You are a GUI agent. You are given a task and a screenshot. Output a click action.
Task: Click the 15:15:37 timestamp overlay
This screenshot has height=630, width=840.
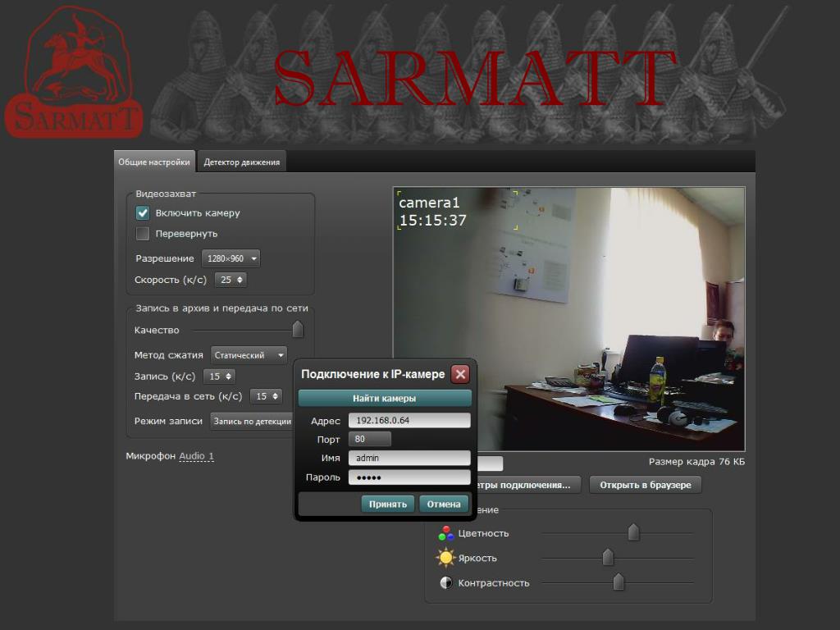pyautogui.click(x=433, y=220)
